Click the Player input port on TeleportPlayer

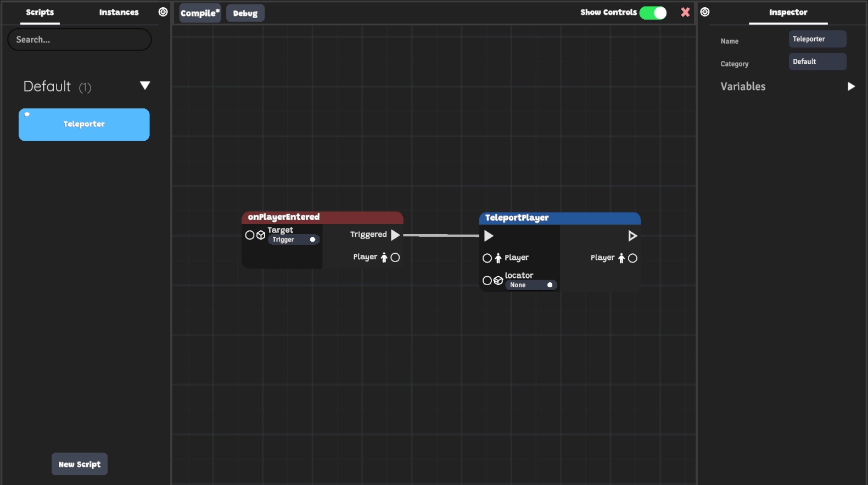pos(487,258)
